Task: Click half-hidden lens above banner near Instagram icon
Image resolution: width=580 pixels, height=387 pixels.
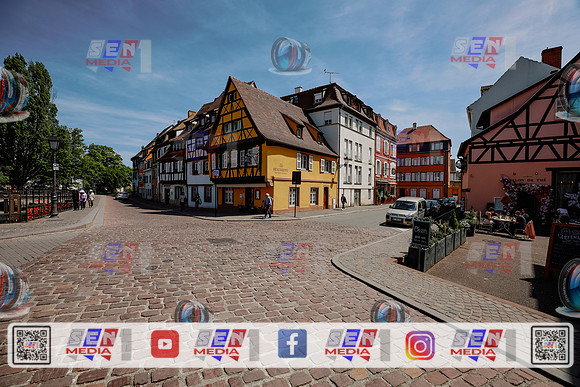Action: 390,311
